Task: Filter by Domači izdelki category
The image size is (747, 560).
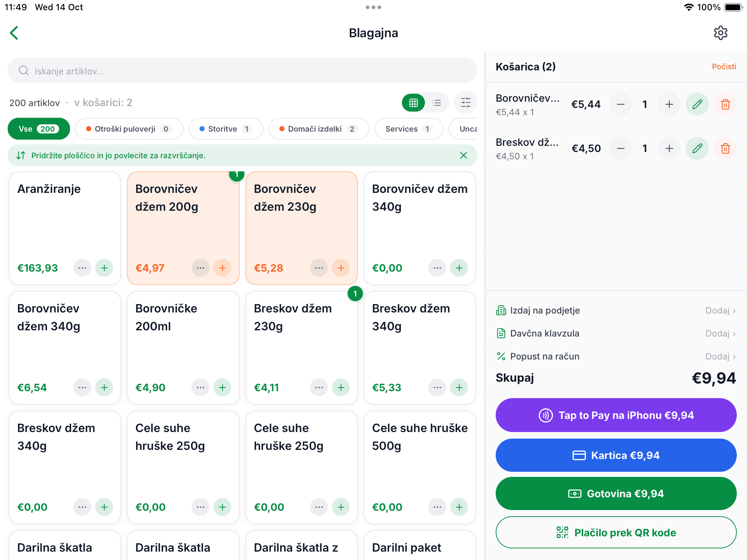Action: point(319,129)
